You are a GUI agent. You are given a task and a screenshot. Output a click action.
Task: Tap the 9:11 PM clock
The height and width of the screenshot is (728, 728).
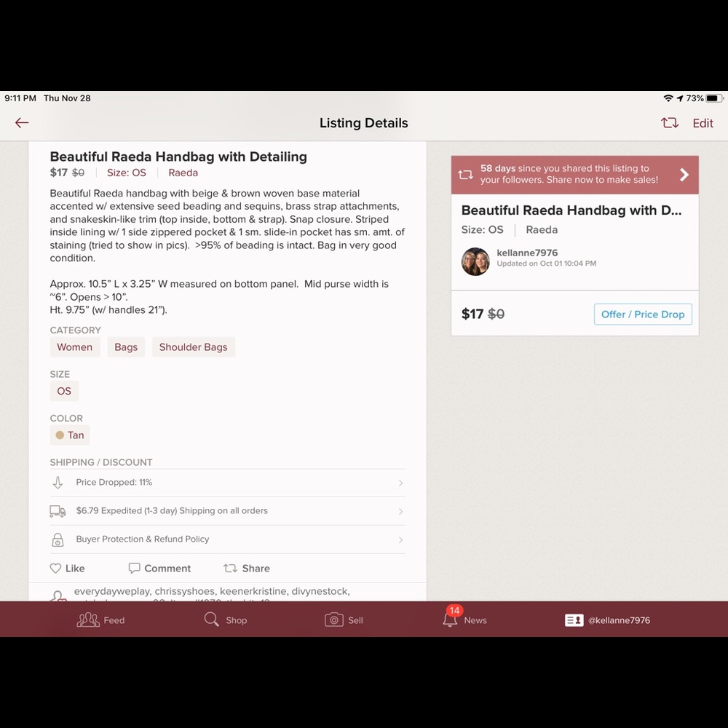(20, 98)
